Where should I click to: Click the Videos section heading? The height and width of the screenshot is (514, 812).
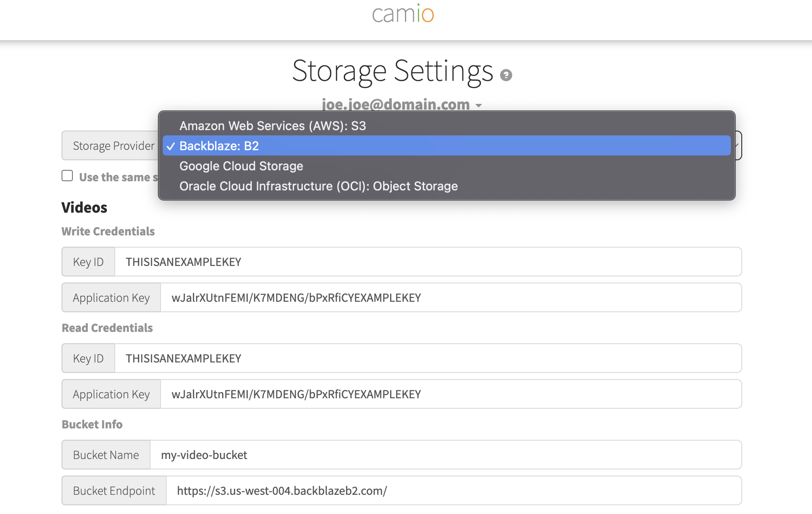click(84, 207)
